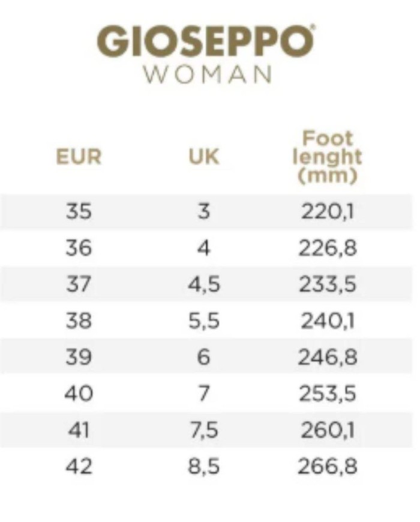Screen dimensions: 420x522
Task: Click the WOMAN subtitle text
Action: pos(207,74)
